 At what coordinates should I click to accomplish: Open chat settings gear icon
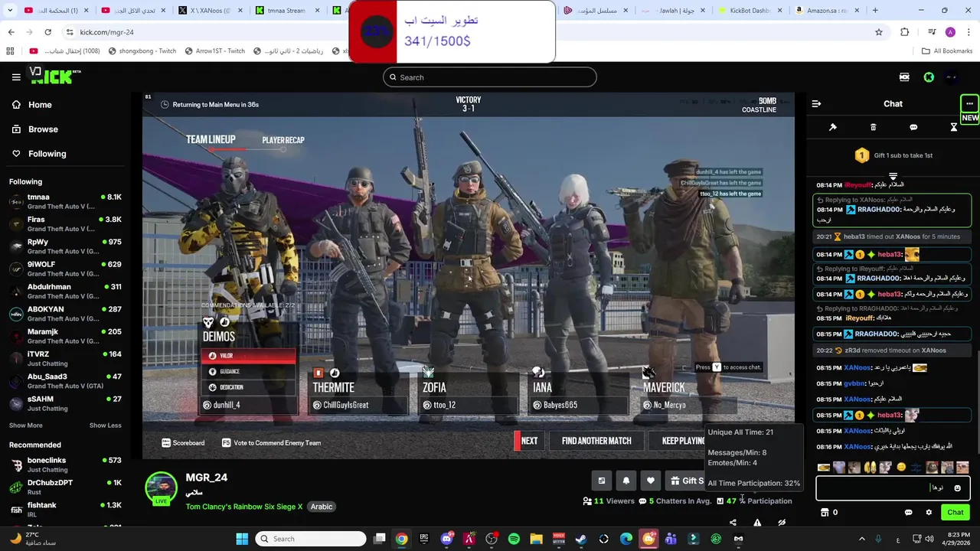929,513
